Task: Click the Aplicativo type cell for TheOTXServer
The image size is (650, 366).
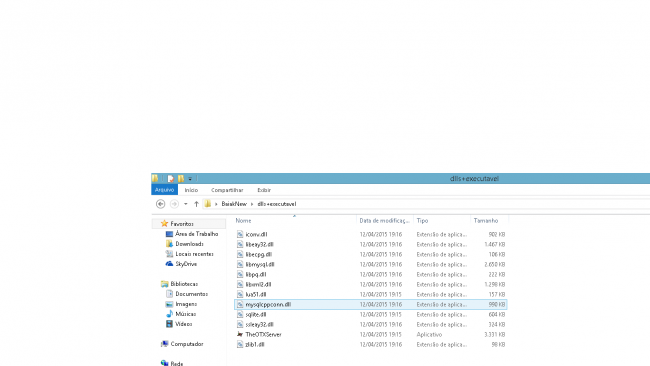Action: tap(429, 334)
